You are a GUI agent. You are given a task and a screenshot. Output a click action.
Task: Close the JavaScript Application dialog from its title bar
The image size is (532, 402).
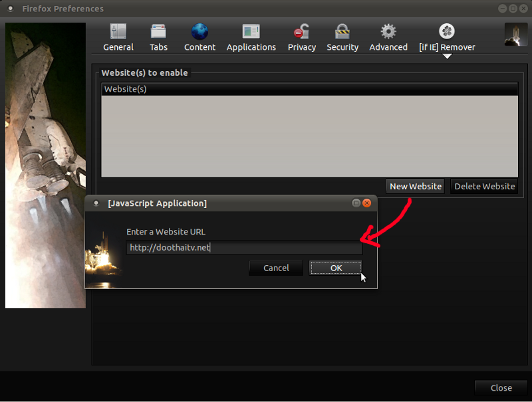(x=366, y=203)
